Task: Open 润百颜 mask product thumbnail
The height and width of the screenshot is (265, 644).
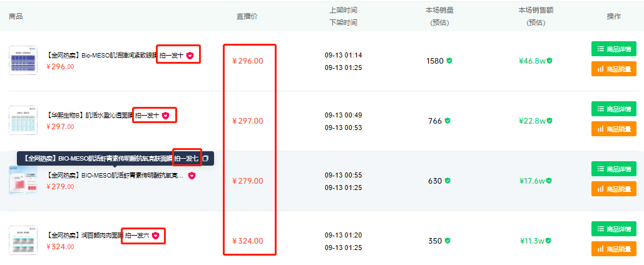Action: (23, 240)
